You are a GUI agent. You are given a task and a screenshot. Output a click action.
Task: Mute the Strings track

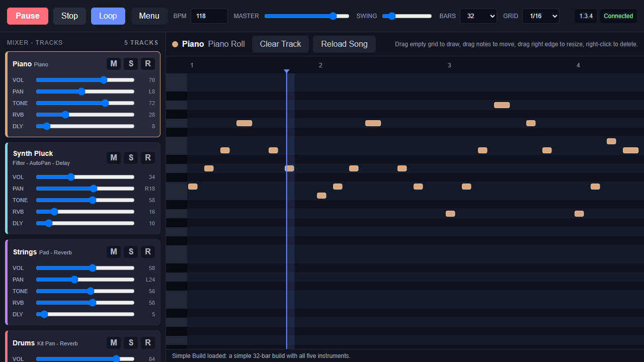pos(114,251)
